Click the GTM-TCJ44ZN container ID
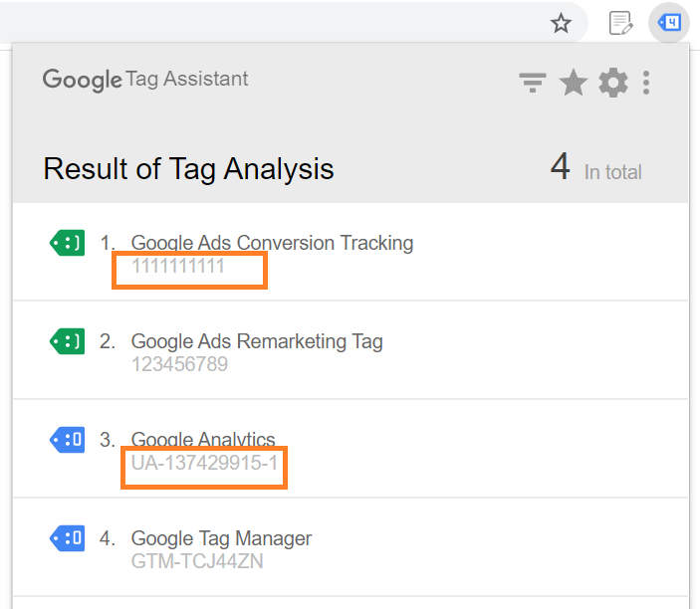Viewport: 700px width, 609px height. coord(197,561)
